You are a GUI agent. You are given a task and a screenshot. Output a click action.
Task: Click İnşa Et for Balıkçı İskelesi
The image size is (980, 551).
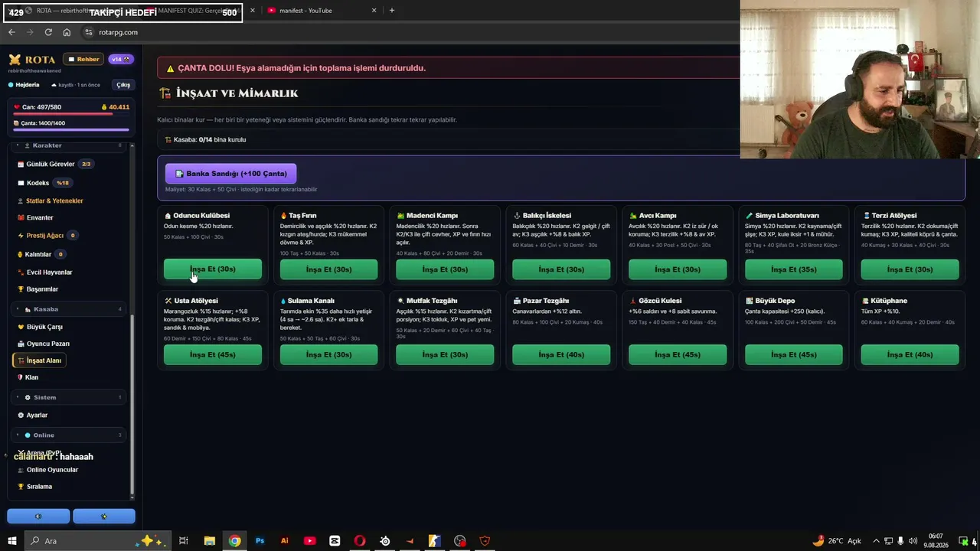(561, 269)
